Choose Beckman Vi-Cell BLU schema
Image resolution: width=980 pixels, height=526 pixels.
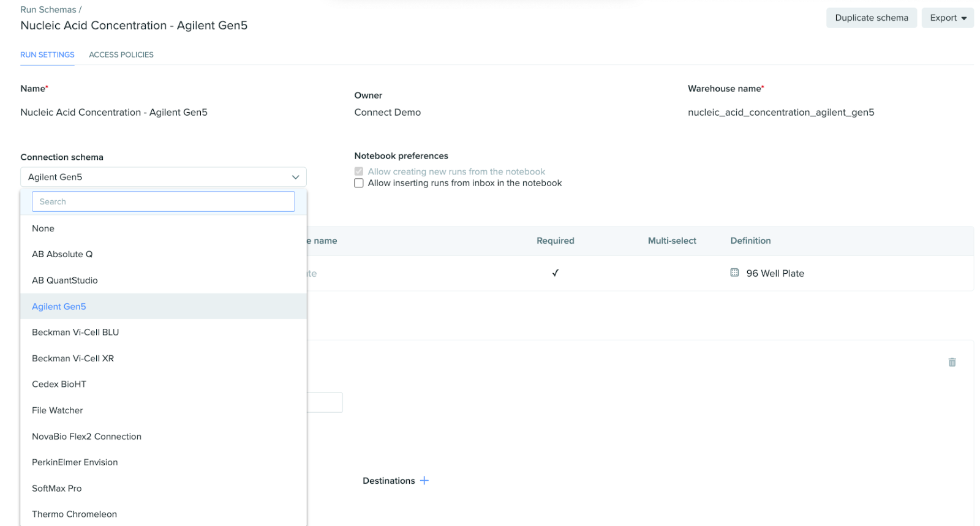pyautogui.click(x=164, y=333)
